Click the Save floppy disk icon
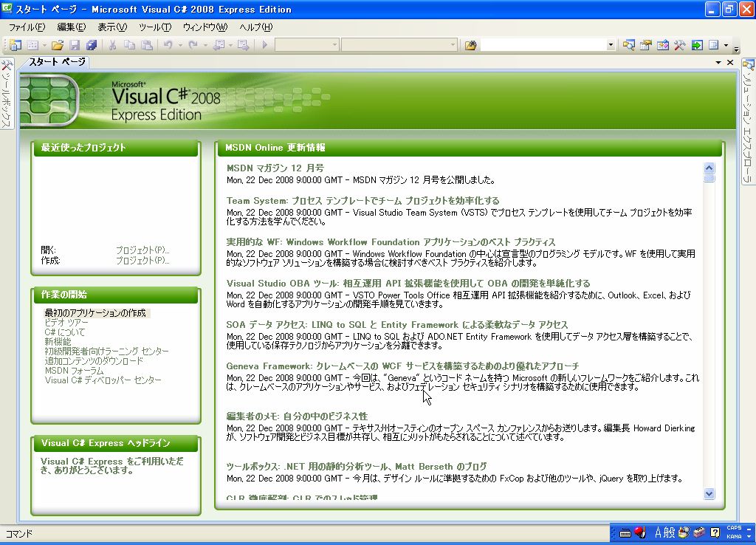This screenshot has height=545, width=756. pos(75,45)
